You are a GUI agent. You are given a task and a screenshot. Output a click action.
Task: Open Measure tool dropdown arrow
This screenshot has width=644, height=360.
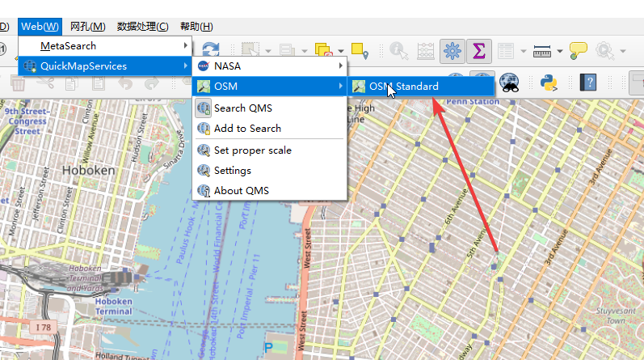[560, 52]
